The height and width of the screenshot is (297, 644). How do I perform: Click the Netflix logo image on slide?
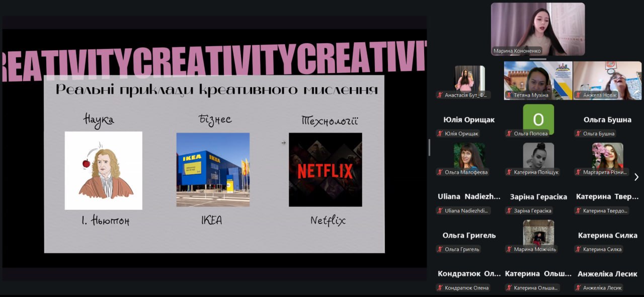click(x=325, y=170)
